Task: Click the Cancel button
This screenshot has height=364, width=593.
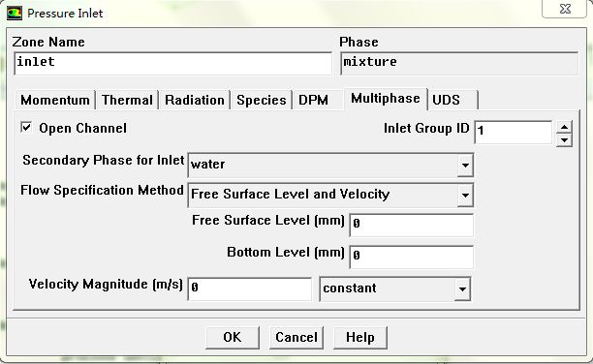Action: click(296, 337)
